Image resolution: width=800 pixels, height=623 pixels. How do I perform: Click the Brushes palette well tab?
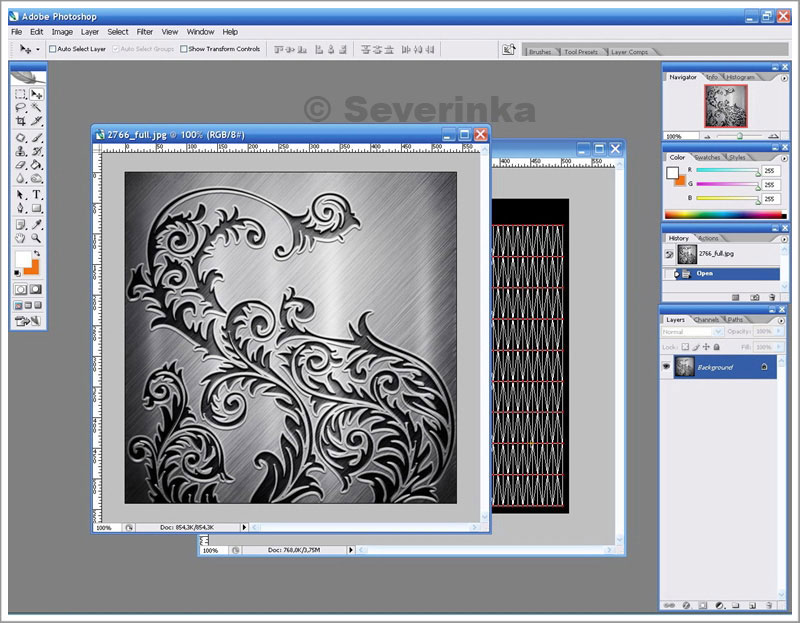[x=540, y=51]
